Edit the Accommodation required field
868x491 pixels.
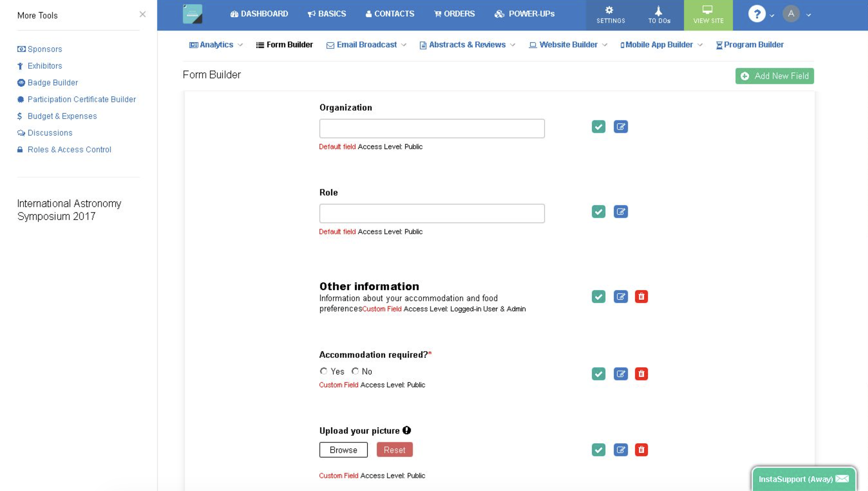[621, 374]
